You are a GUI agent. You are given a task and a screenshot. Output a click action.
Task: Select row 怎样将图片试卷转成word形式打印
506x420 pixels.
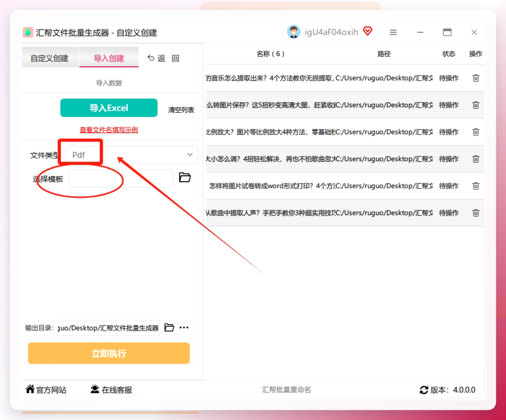[345, 186]
